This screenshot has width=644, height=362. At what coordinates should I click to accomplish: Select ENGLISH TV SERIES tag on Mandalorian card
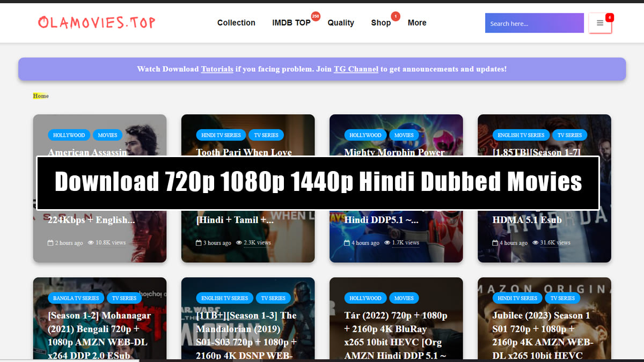[x=224, y=298]
